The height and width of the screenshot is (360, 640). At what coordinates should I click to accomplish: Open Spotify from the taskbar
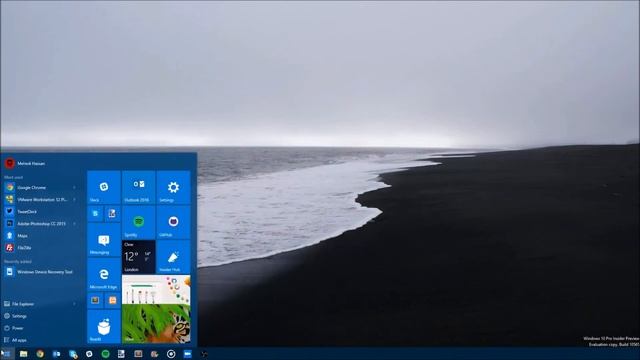tap(105, 354)
